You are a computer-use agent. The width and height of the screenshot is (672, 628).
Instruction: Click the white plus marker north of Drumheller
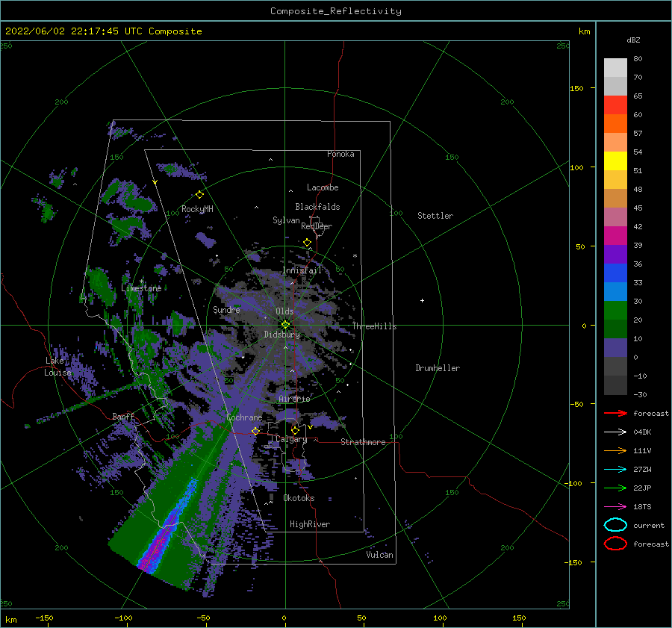tap(422, 300)
